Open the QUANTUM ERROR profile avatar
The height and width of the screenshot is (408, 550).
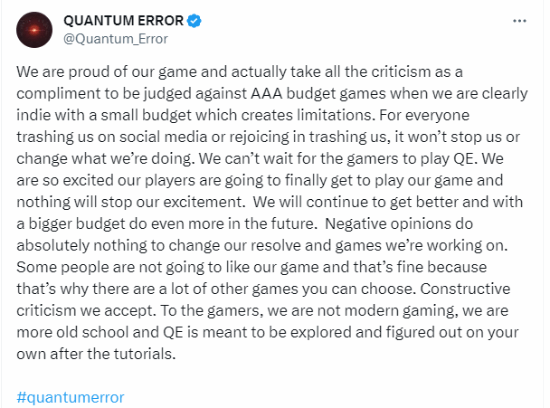pos(34,30)
